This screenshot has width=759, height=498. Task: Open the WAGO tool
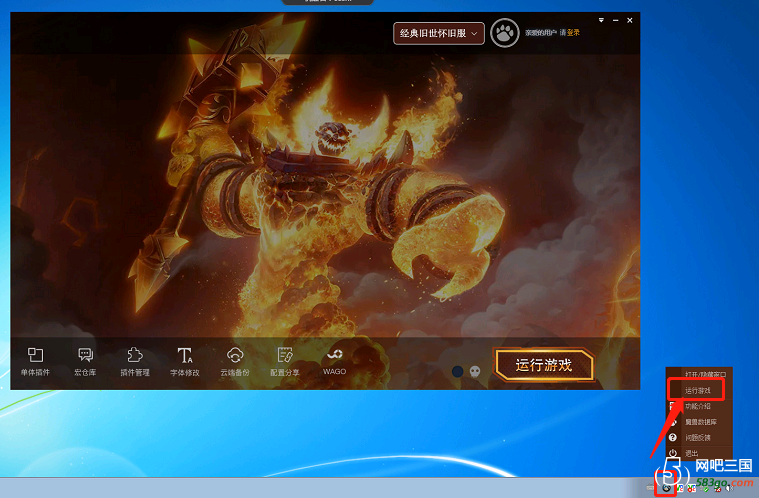click(x=334, y=362)
